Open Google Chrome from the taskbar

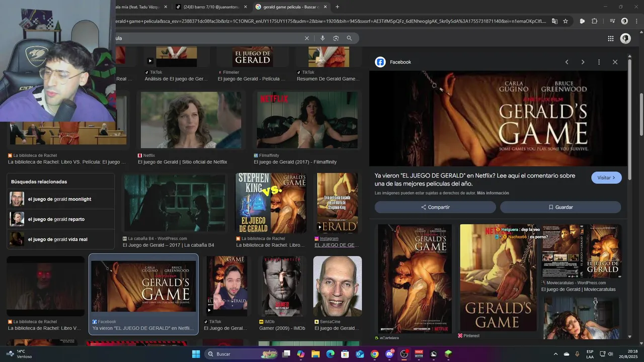pyautogui.click(x=374, y=354)
